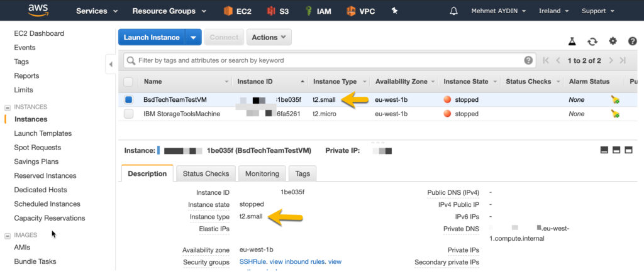Screen dimensions: 644x274
Task: Open the help question mark icon
Action: coord(633,41)
